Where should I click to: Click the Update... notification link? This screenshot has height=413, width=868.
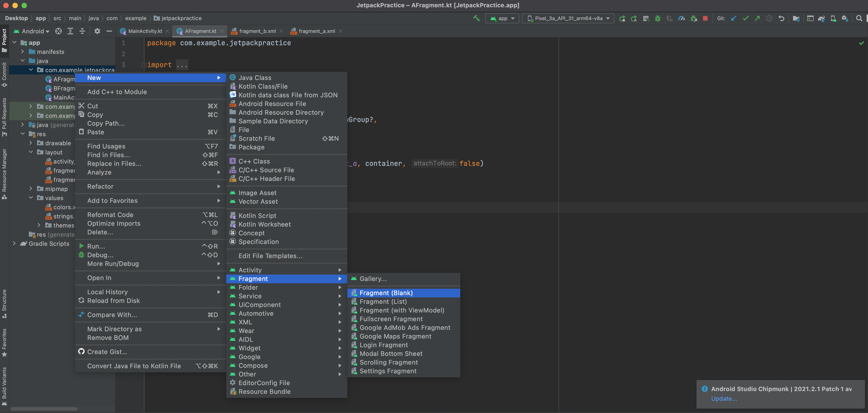point(724,398)
